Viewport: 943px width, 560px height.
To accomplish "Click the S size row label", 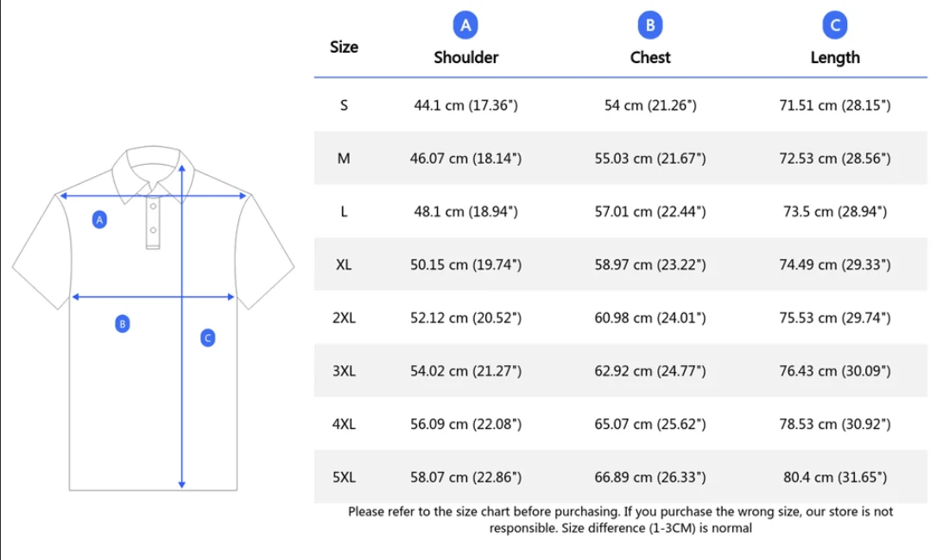I will coord(344,105).
